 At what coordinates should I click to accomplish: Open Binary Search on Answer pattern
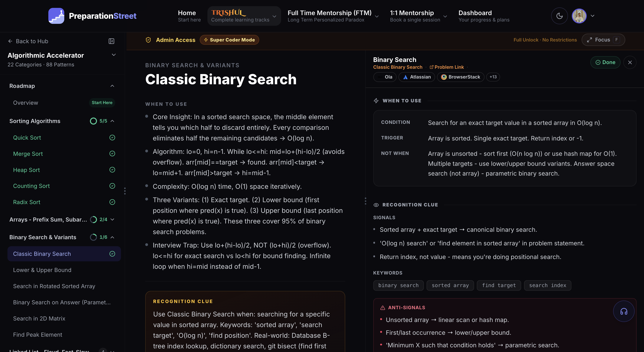[62, 302]
